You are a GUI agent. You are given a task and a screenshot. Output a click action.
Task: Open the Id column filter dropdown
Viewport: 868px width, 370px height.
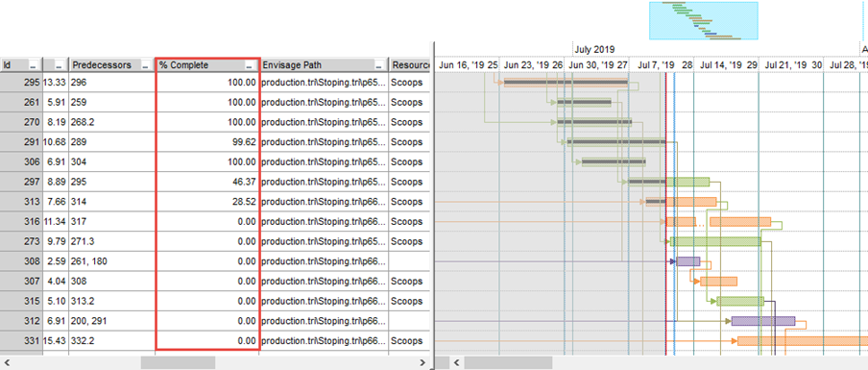(33, 65)
